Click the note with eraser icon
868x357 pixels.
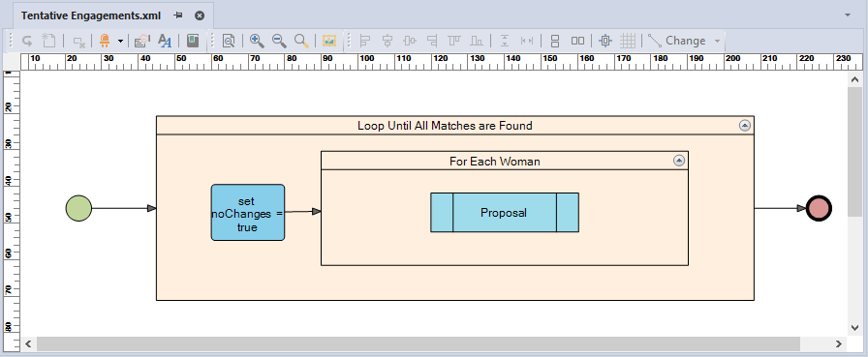pos(142,41)
